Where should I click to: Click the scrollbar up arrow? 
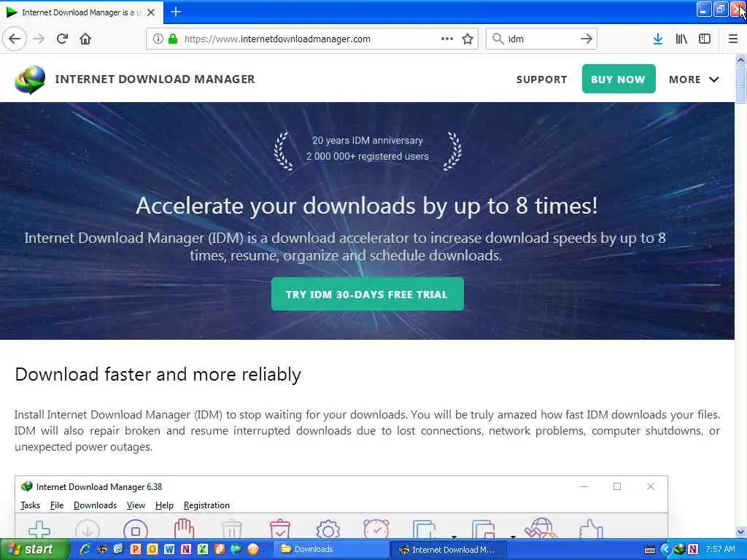point(740,60)
